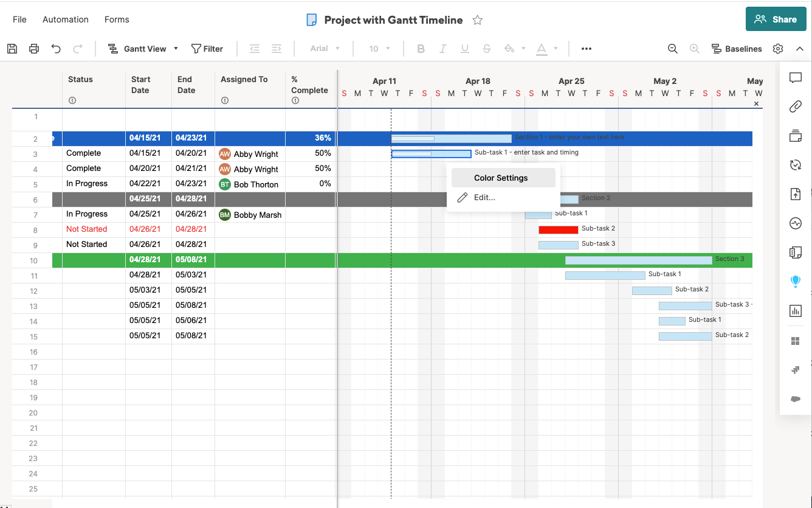Star the sheet as favorite
812x508 pixels.
pyautogui.click(x=478, y=20)
